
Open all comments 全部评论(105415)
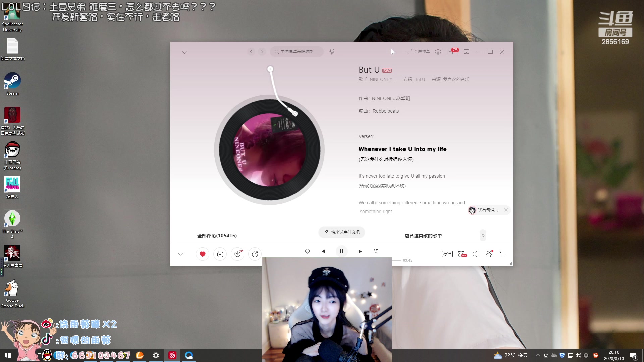217,236
